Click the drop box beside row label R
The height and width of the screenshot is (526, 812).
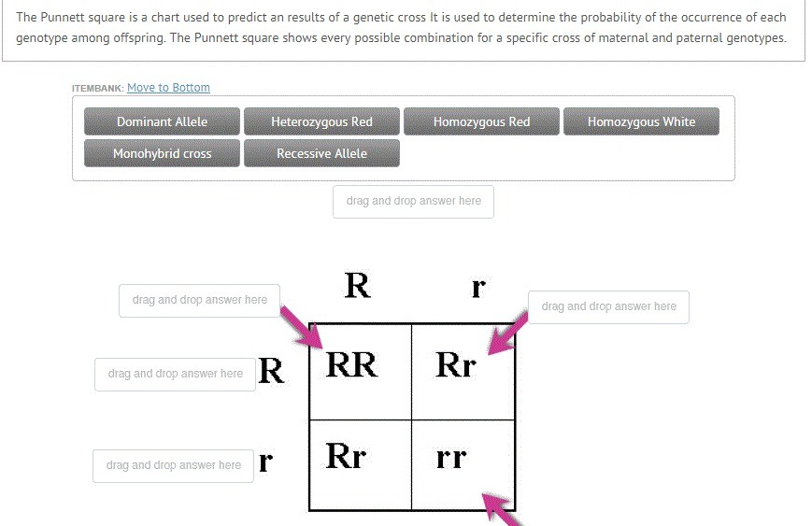(x=175, y=374)
